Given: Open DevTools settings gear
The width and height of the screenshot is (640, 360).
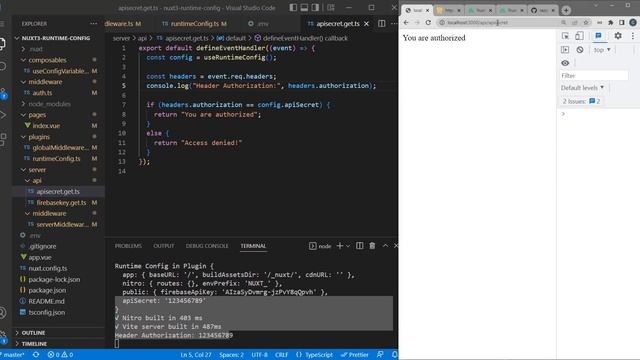Looking at the screenshot, I should pos(618,36).
